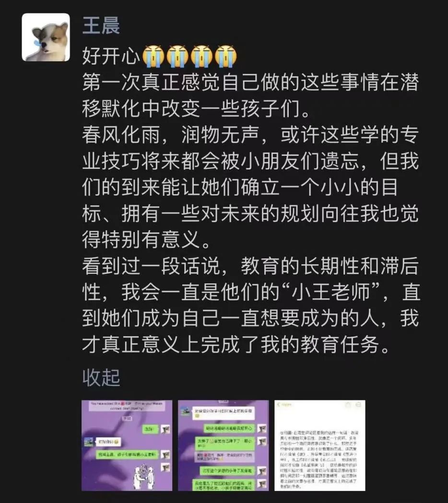Click the back arrow in the notes thumbnail
448x503 pixels.
point(279,405)
